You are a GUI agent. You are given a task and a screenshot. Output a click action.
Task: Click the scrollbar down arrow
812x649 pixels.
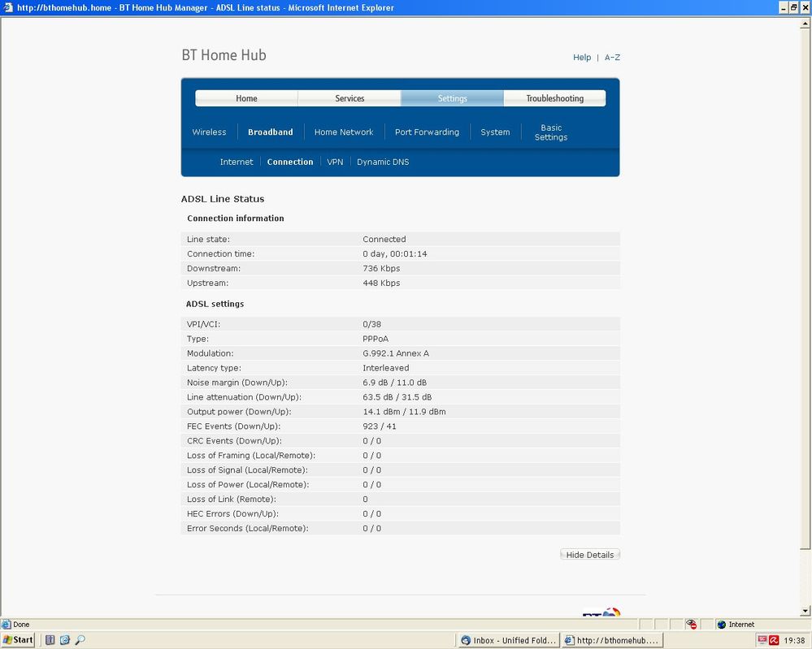pos(805,611)
